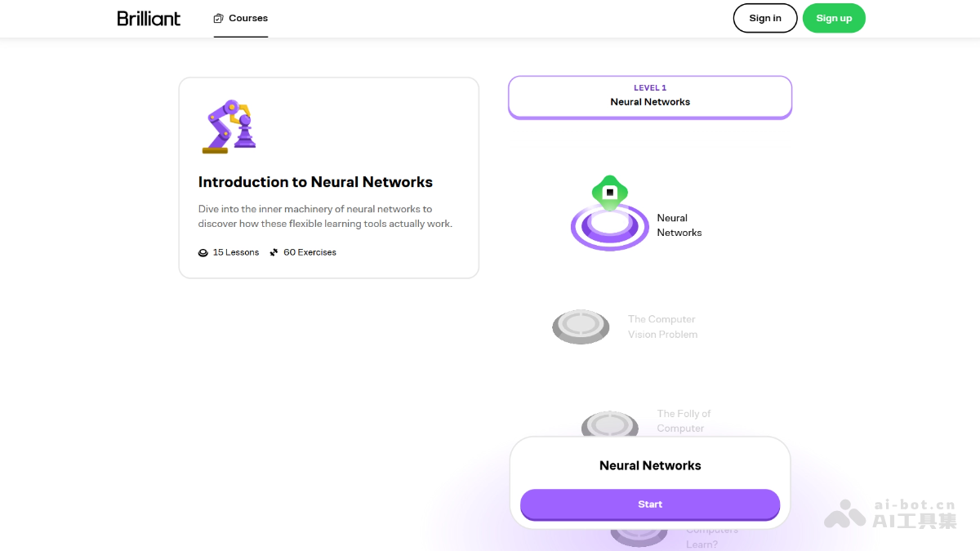This screenshot has height=551, width=980.
Task: Select the gray Computer Vision Problem node
Action: pyautogui.click(x=581, y=327)
